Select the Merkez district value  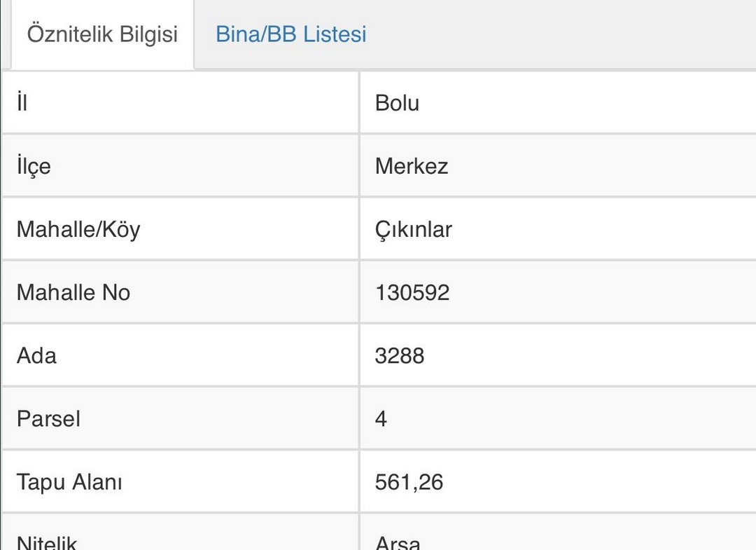pyautogui.click(x=412, y=166)
